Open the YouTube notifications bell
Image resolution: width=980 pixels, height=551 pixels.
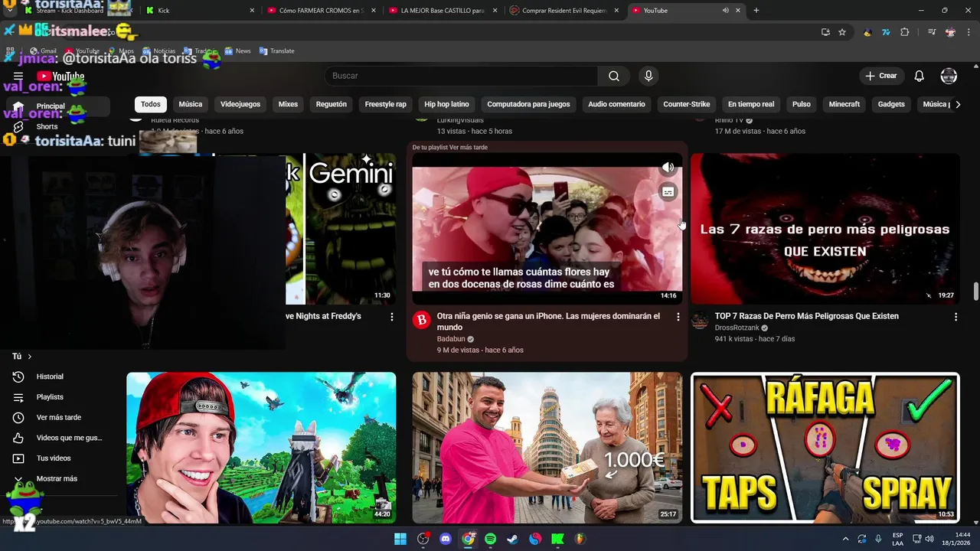(920, 76)
